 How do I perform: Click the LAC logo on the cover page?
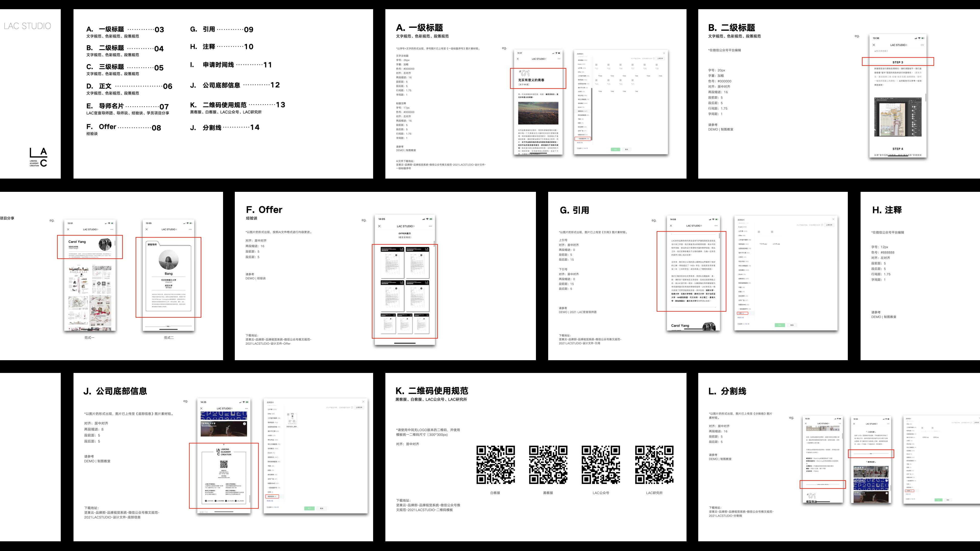(x=39, y=157)
